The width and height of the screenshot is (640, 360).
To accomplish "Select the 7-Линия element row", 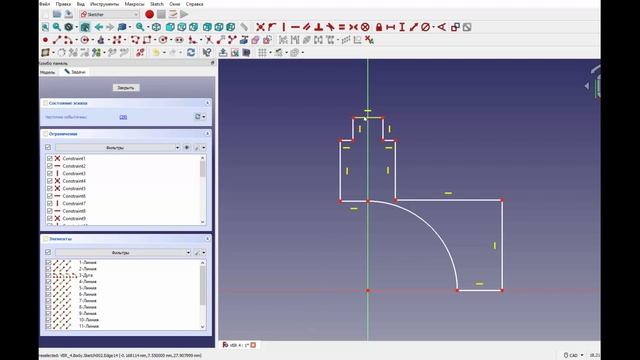I will pos(88,301).
